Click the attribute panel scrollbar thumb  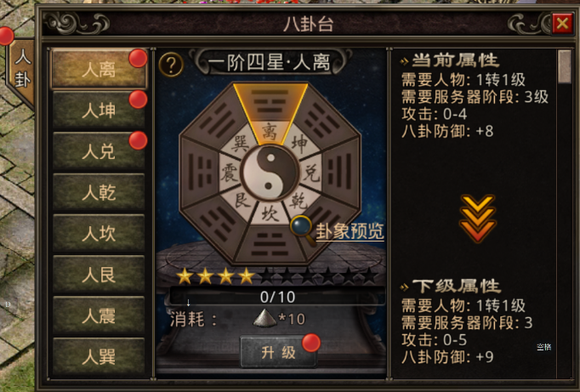pos(565,67)
